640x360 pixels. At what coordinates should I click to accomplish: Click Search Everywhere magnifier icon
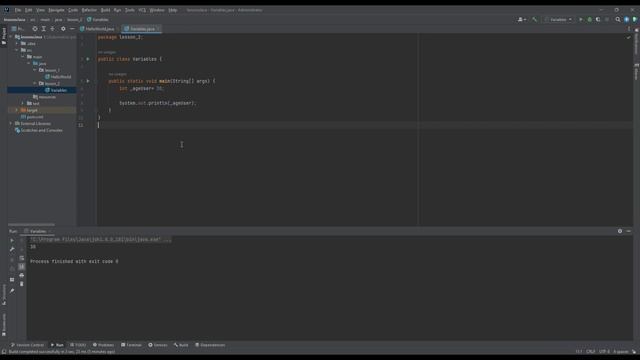coord(618,19)
